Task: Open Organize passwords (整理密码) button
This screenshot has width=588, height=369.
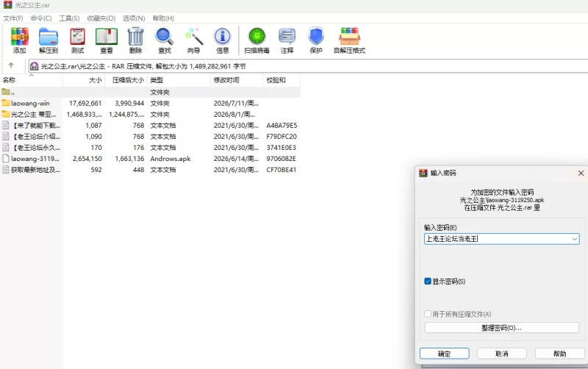Action: [x=502, y=327]
